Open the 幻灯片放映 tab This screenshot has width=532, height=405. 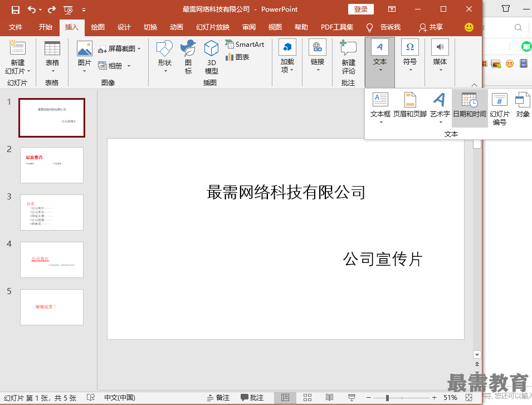(213, 27)
